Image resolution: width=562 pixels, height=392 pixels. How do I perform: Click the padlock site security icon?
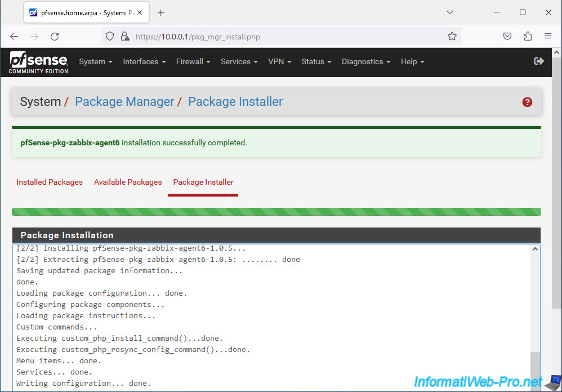[x=124, y=37]
